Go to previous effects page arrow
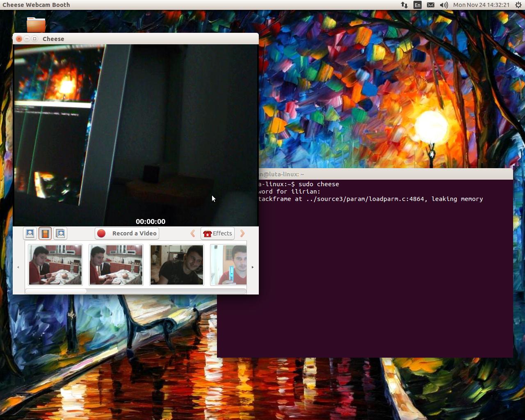Viewport: 525px width, 420px height. coord(193,233)
